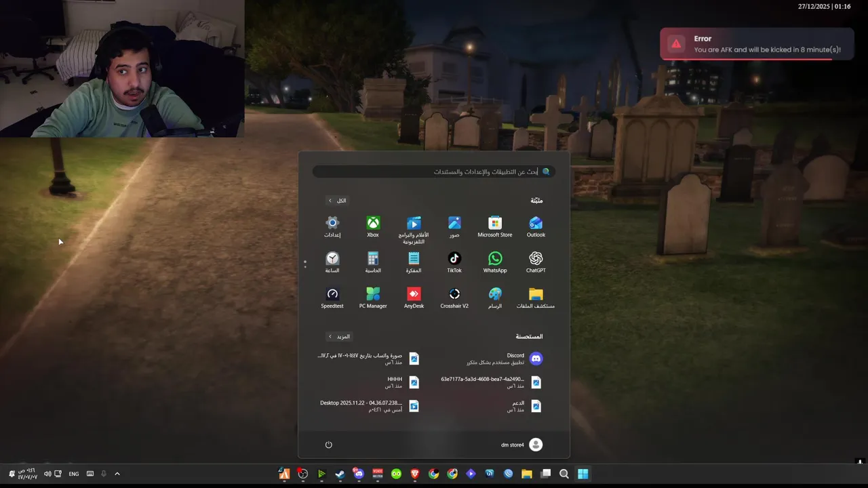Open ENG language switcher in tray
This screenshot has height=488, width=868.
(x=74, y=474)
